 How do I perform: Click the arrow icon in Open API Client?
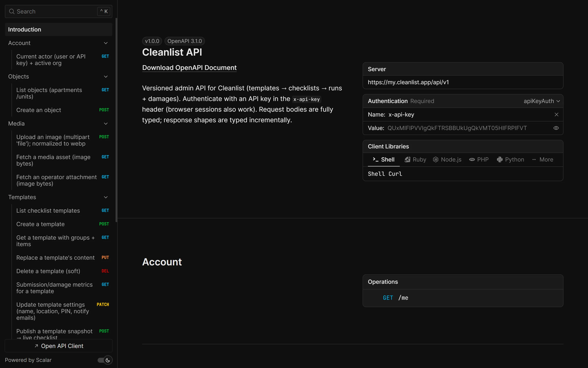(36, 346)
